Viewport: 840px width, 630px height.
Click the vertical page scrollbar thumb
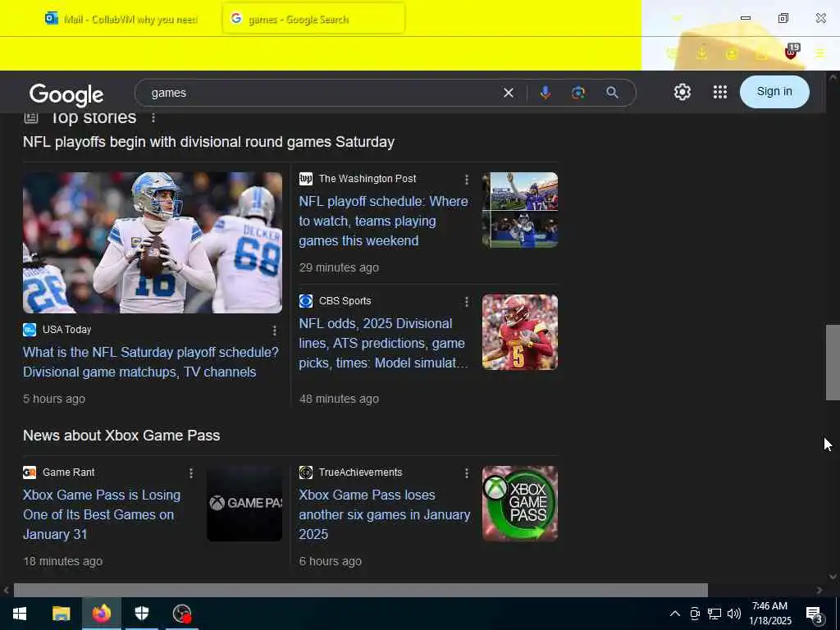pyautogui.click(x=833, y=362)
